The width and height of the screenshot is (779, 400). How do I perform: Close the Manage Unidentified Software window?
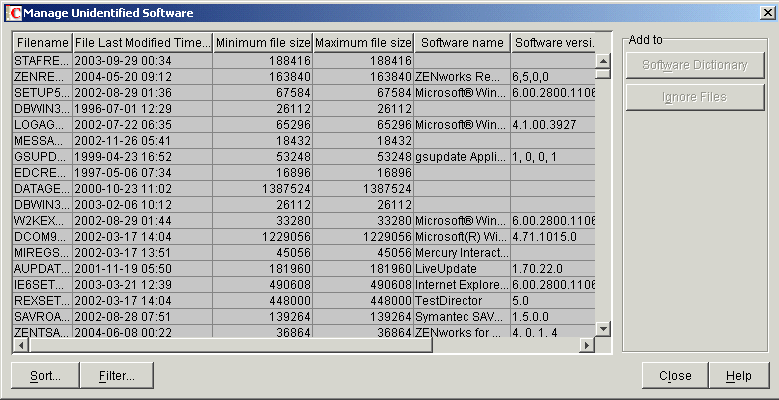point(767,13)
